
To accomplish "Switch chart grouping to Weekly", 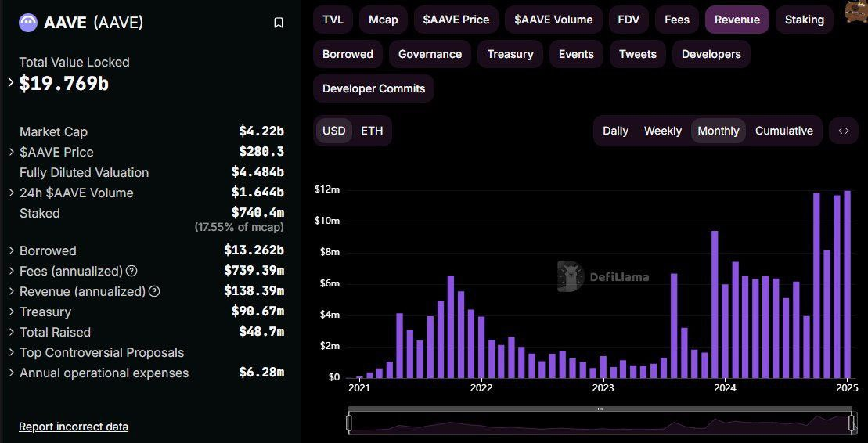I will (x=662, y=131).
